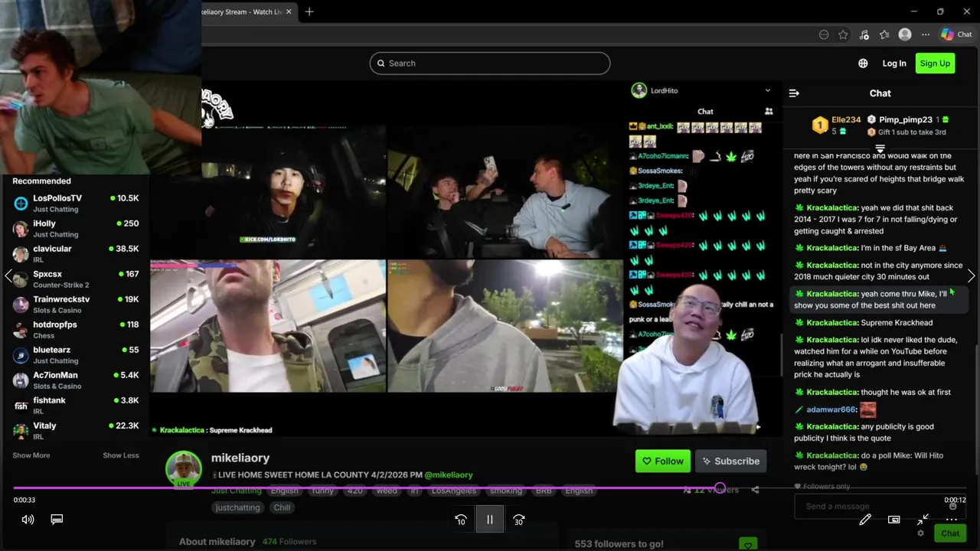
Task: Rewind playback 10 seconds
Action: [461, 520]
